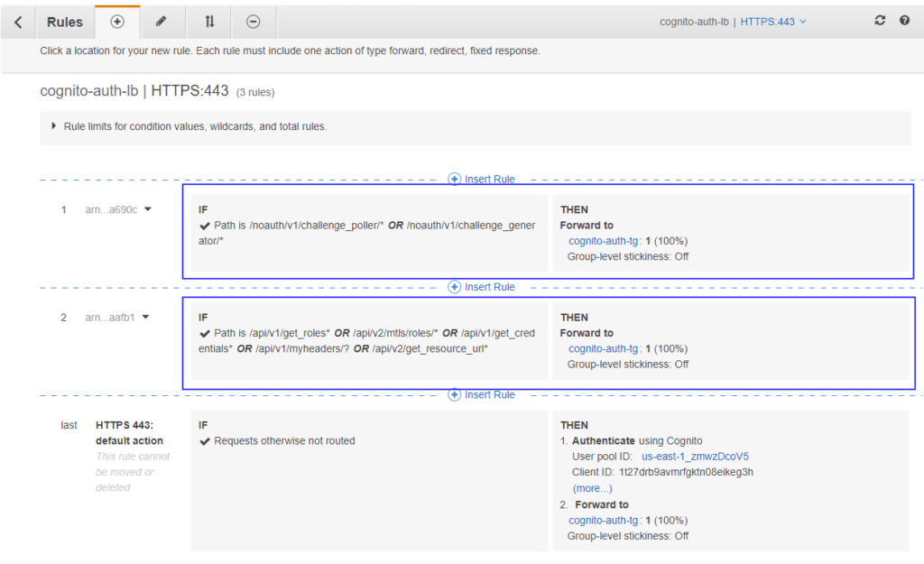Go back using the left chevron
924x564 pixels.
[x=18, y=23]
